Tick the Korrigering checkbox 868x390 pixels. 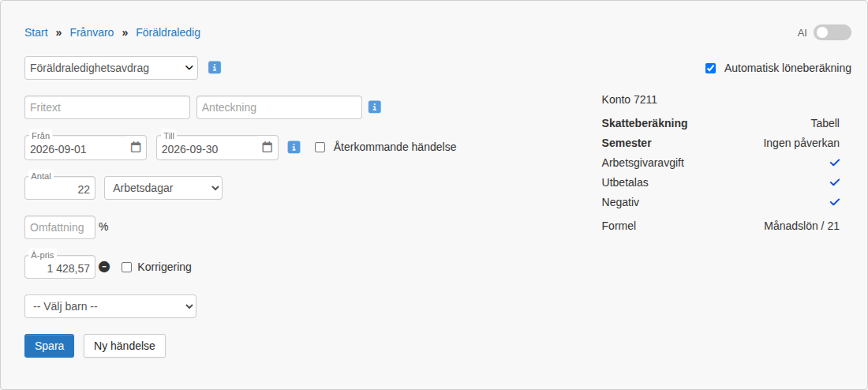point(127,267)
